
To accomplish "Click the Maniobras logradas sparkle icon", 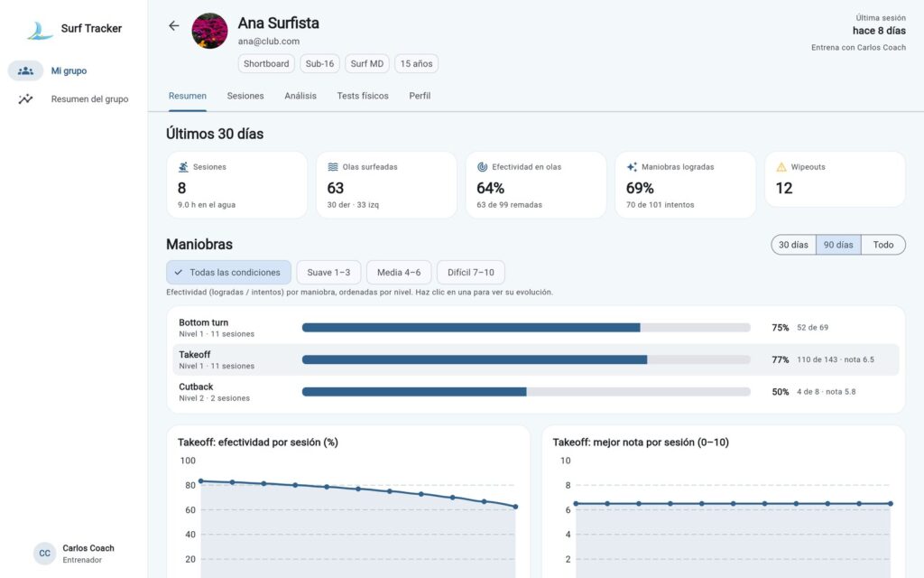I will click(632, 167).
